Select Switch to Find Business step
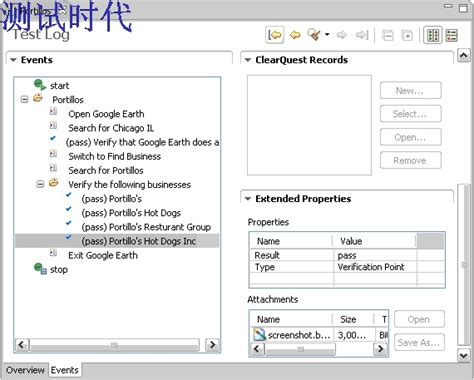This screenshot has height=380, width=474. point(115,156)
